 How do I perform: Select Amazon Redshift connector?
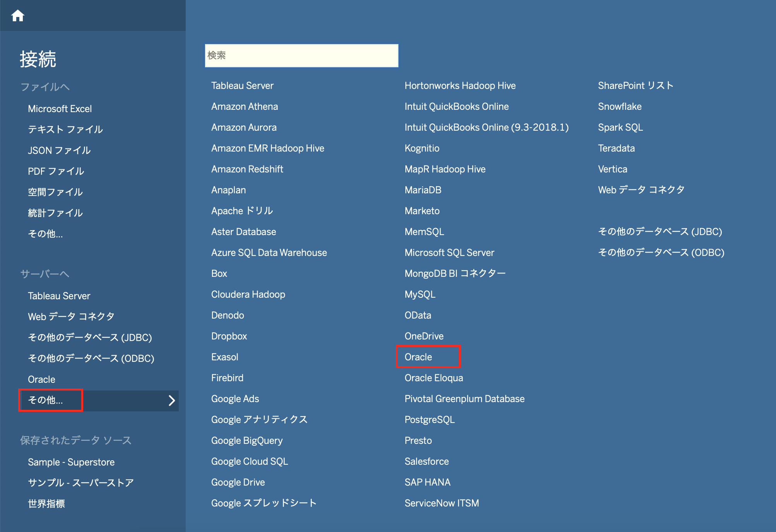[x=247, y=169]
